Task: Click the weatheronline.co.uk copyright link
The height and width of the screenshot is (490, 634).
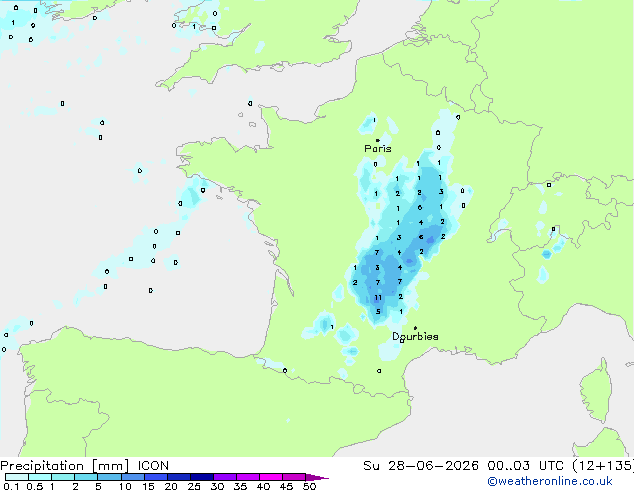Action: [550, 481]
